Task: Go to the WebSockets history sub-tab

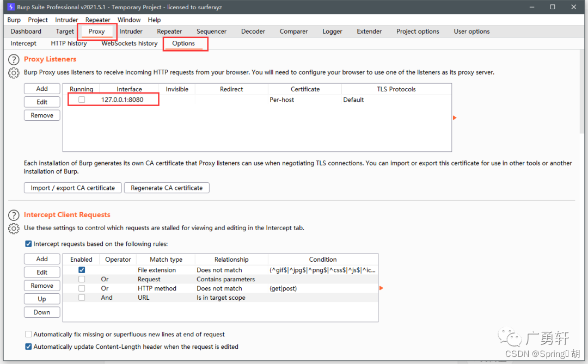Action: pyautogui.click(x=130, y=44)
